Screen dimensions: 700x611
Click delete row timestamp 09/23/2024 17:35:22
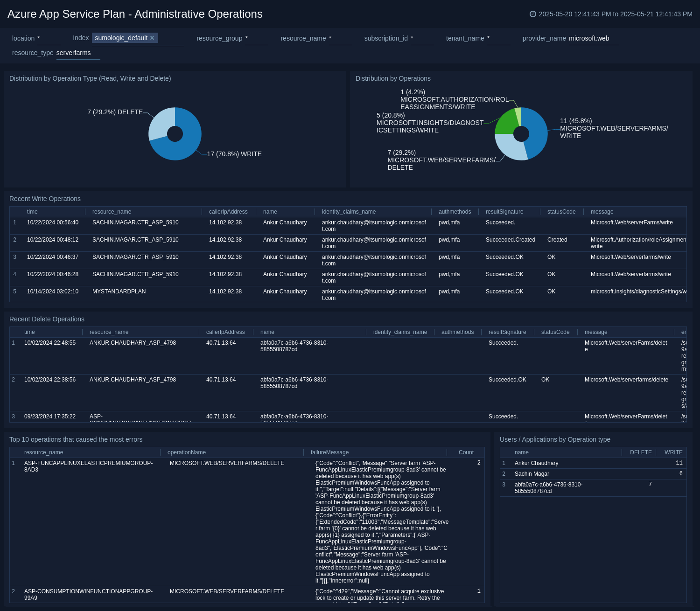tap(50, 417)
